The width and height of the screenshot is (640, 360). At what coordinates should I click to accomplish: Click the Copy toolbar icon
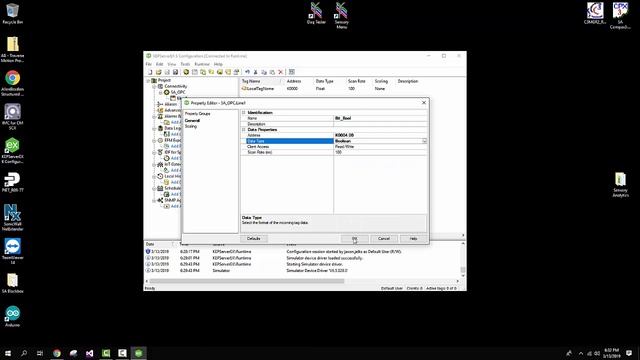[x=264, y=72]
